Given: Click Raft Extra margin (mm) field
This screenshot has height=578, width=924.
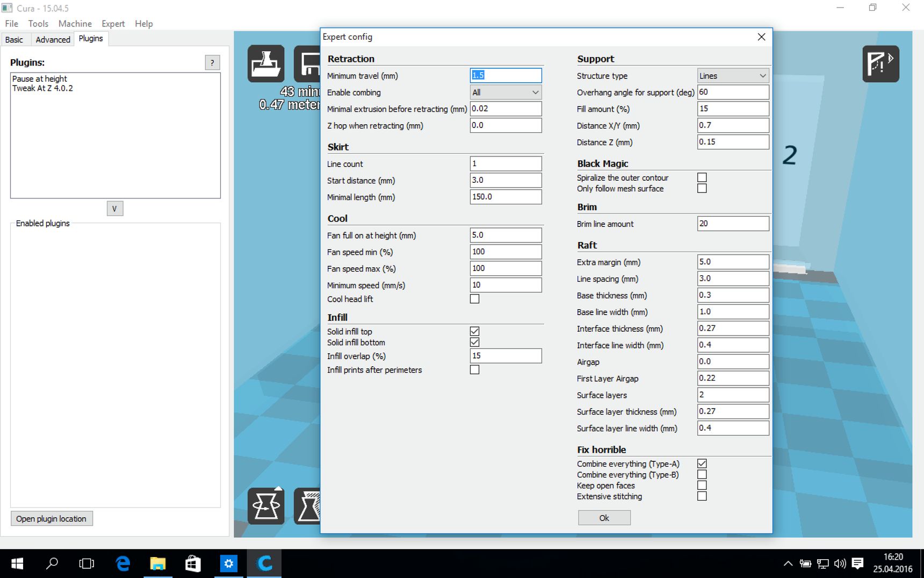Looking at the screenshot, I should (x=733, y=262).
